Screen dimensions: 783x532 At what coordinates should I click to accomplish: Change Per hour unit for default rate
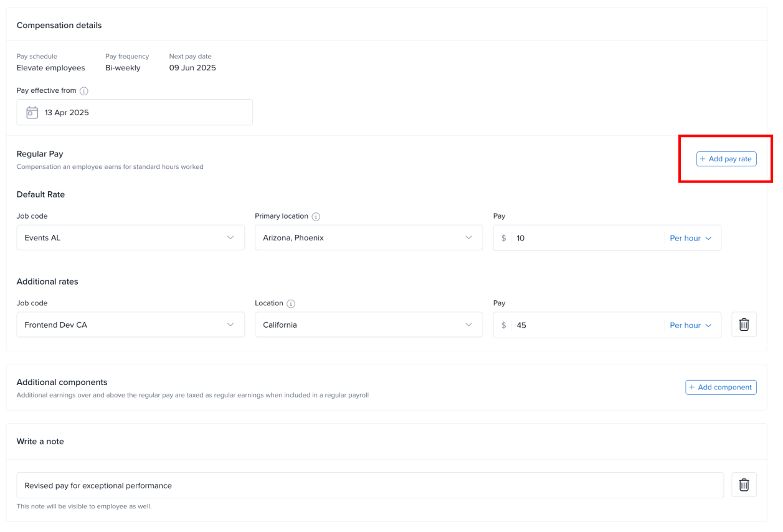pyautogui.click(x=690, y=239)
